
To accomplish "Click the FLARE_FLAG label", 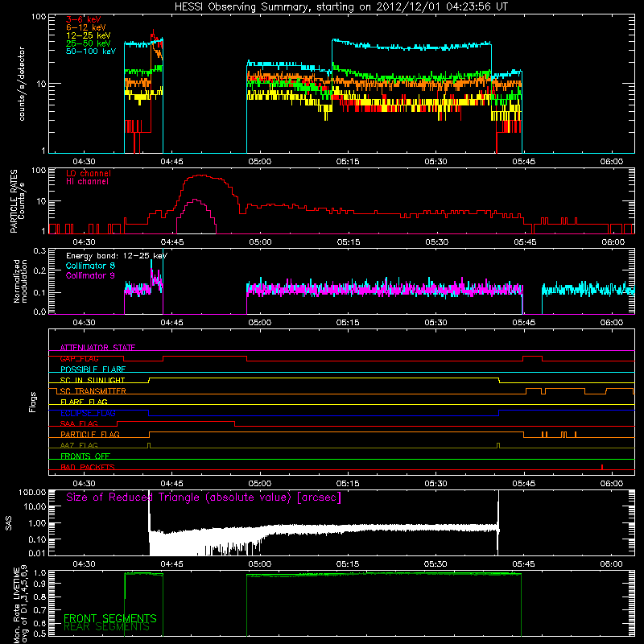I will [x=84, y=402].
